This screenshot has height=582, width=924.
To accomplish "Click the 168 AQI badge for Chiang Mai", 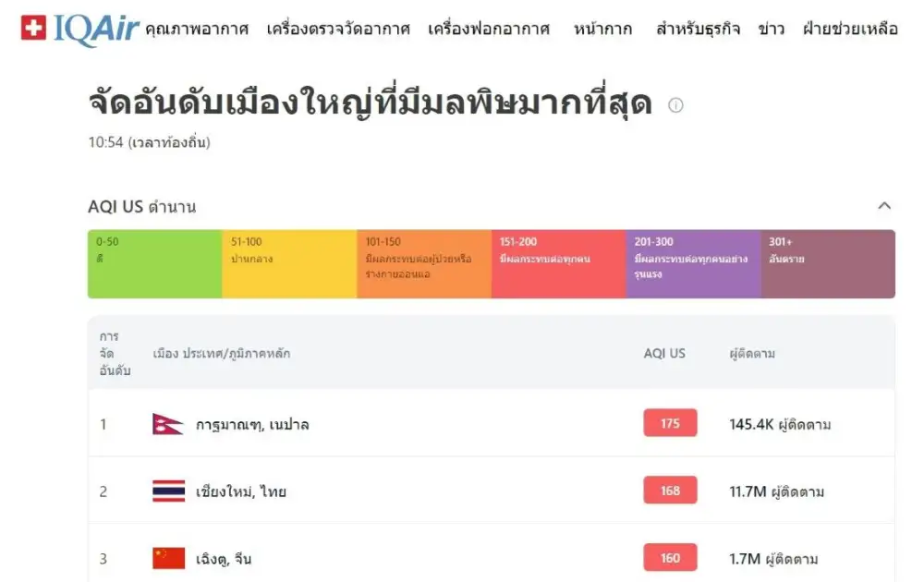I will (670, 491).
